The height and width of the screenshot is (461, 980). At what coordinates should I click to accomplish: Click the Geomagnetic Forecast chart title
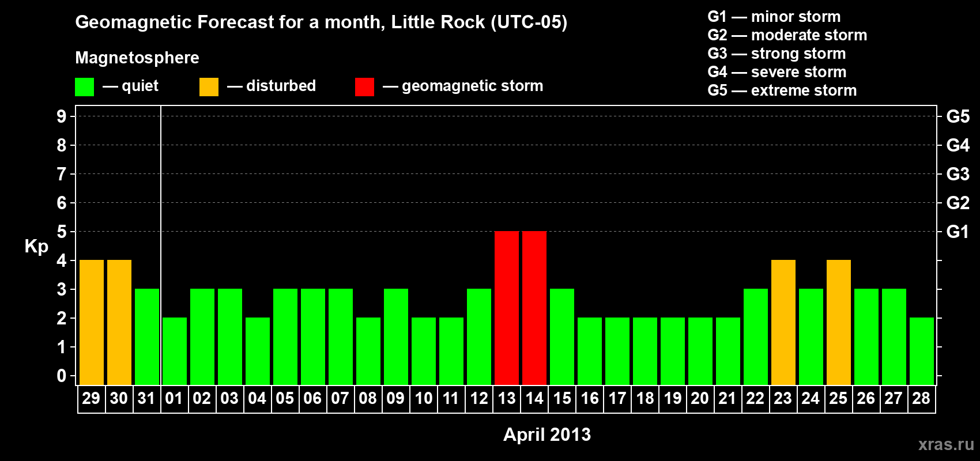pos(321,22)
